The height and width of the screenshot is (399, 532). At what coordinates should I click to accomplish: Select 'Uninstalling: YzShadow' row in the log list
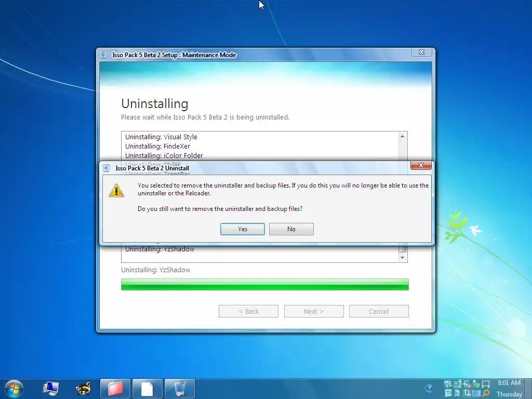[x=160, y=249]
